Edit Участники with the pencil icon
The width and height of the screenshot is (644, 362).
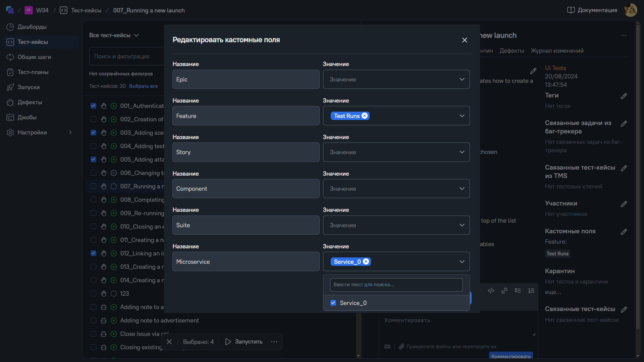pyautogui.click(x=624, y=204)
